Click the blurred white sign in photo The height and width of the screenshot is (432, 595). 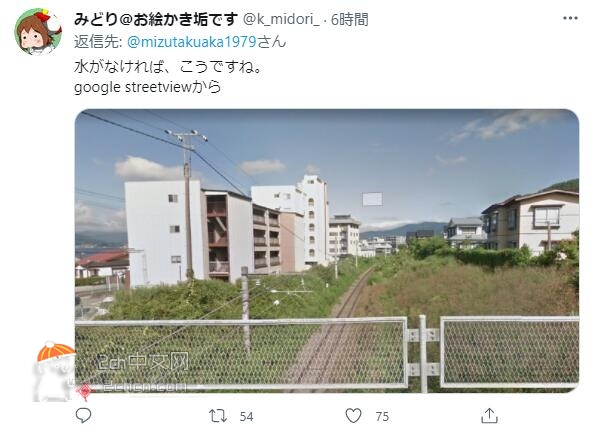[x=372, y=199]
